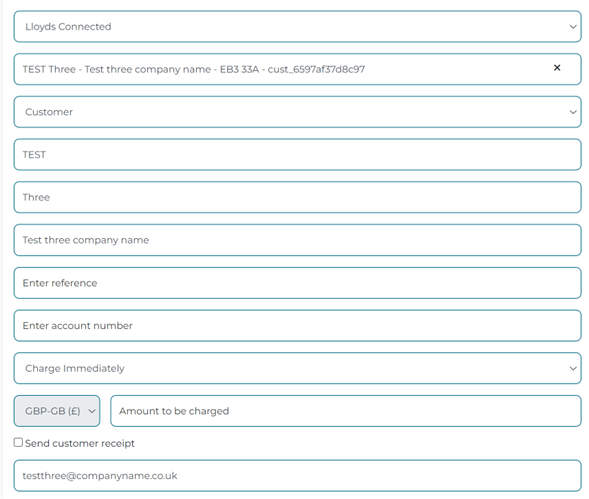The height and width of the screenshot is (499, 589).
Task: Click the TEST Three customer search field
Action: (298, 69)
